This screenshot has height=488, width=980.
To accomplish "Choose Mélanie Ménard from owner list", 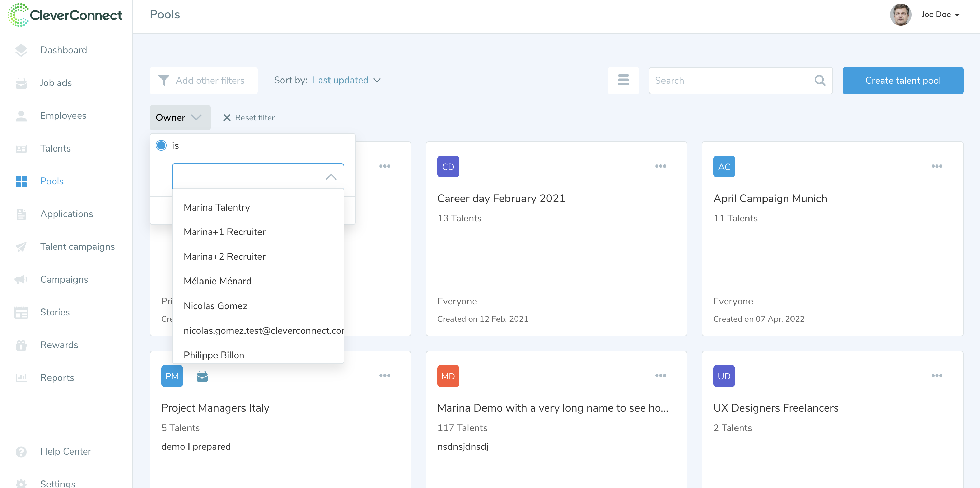I will click(217, 281).
